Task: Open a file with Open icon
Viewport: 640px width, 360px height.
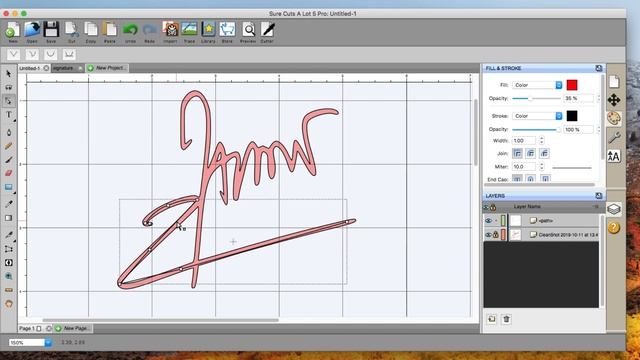Action: click(32, 31)
